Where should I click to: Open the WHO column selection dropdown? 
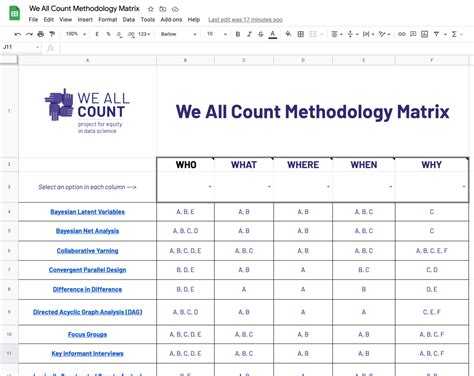pyautogui.click(x=210, y=187)
